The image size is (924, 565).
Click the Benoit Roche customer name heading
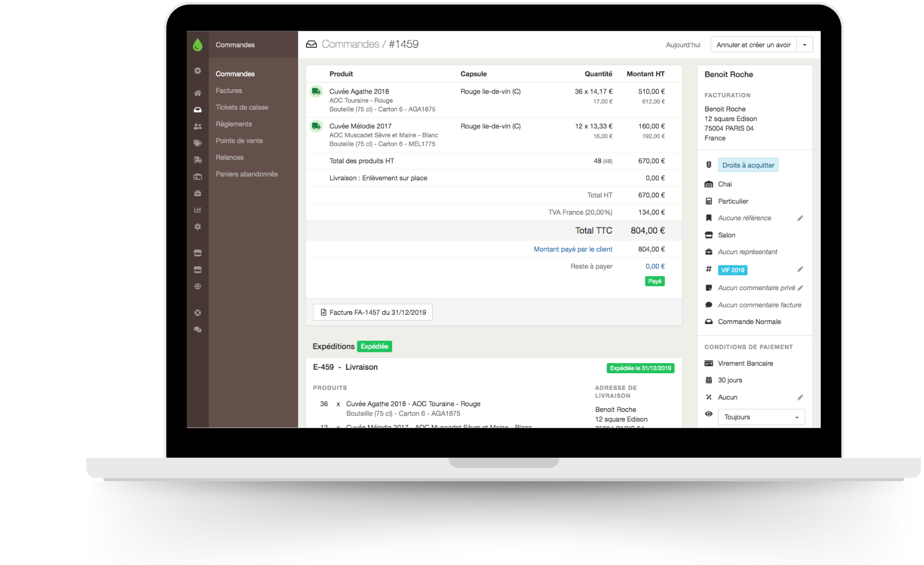[728, 74]
